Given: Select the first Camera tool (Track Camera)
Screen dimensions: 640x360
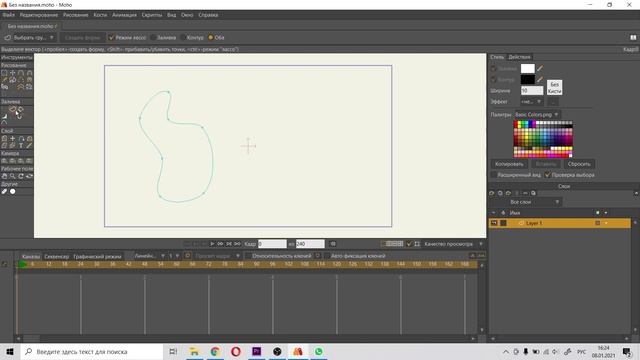Looking at the screenshot, I should click(4, 161).
